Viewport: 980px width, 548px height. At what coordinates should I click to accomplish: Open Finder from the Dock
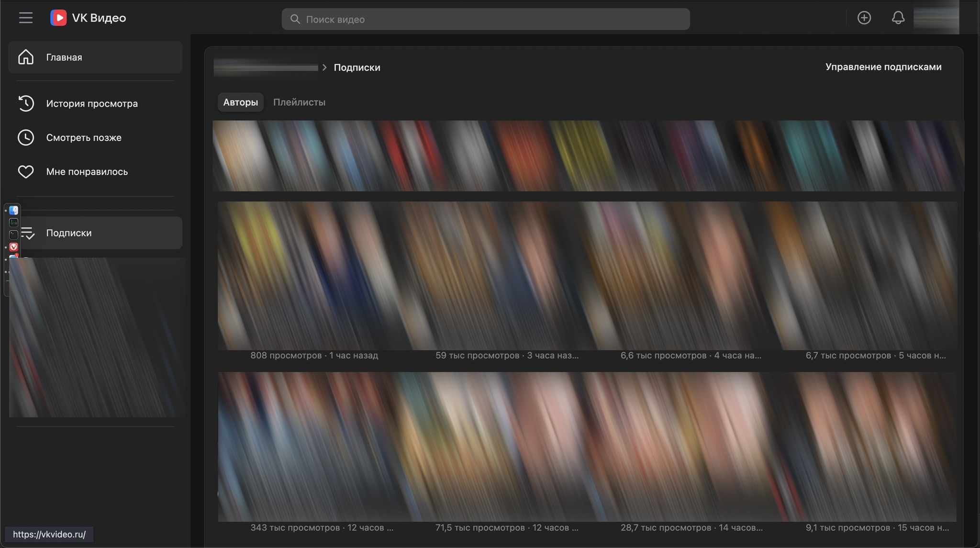point(13,210)
